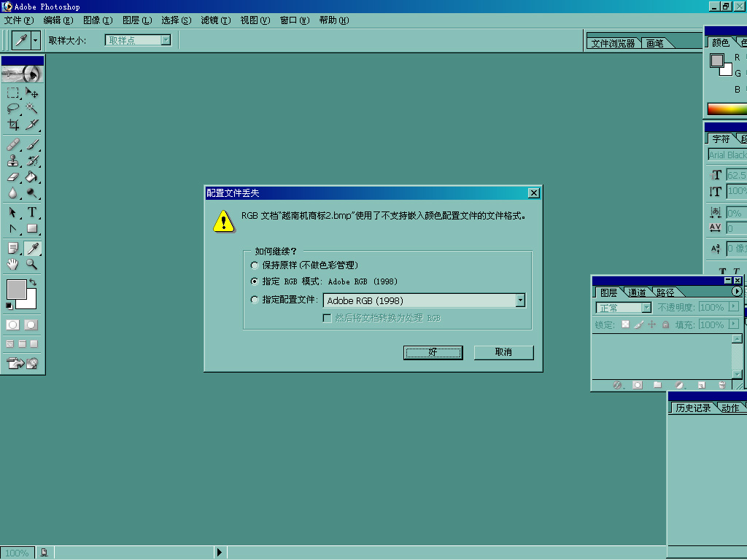Open the 滤镜 (T) menu
747x560 pixels.
click(216, 20)
